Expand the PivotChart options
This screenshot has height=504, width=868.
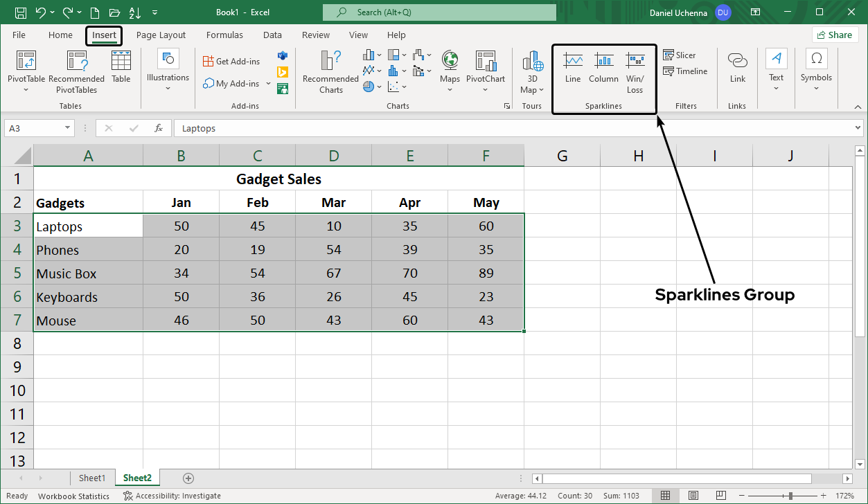coord(485,89)
